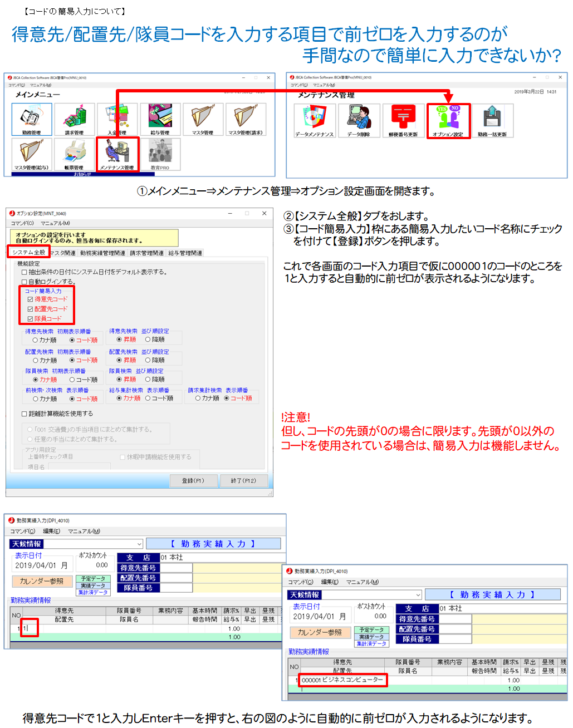Toggle the 隊員コード checkbox
The image size is (573, 728).
[x=31, y=319]
